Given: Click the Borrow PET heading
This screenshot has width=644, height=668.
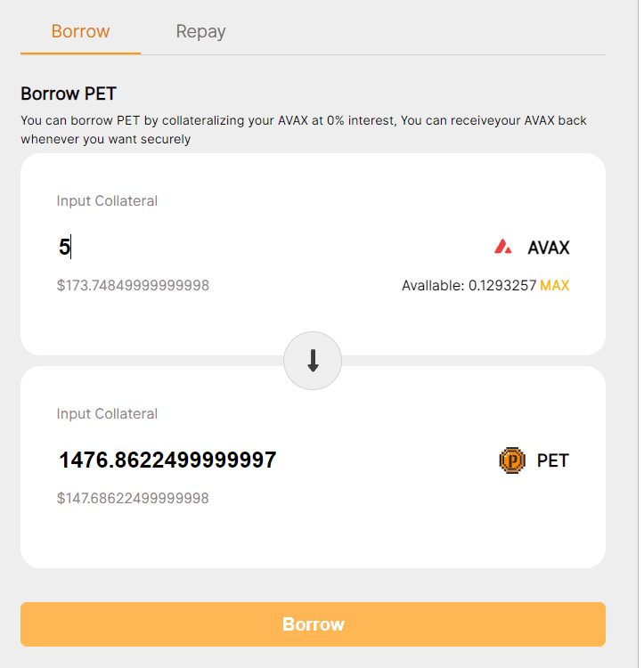Looking at the screenshot, I should pyautogui.click(x=69, y=94).
